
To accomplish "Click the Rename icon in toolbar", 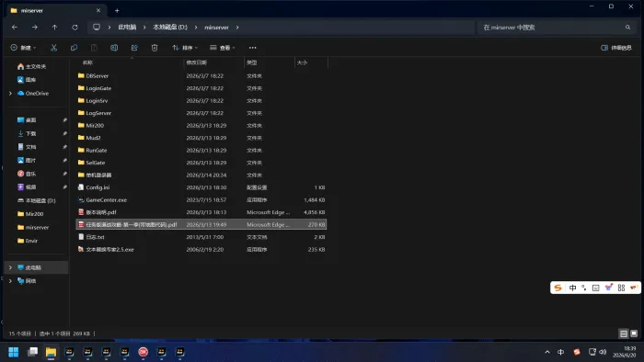I will (114, 48).
